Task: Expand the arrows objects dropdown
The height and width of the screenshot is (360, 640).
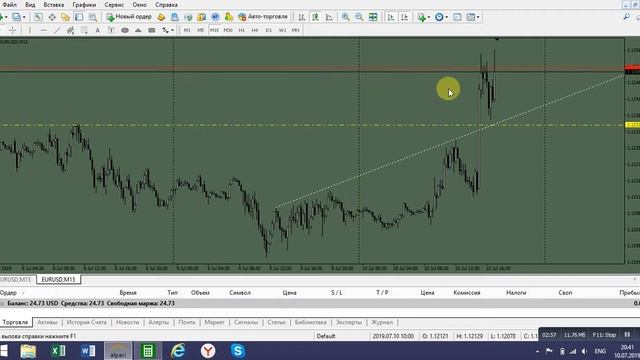Action: click(172, 31)
